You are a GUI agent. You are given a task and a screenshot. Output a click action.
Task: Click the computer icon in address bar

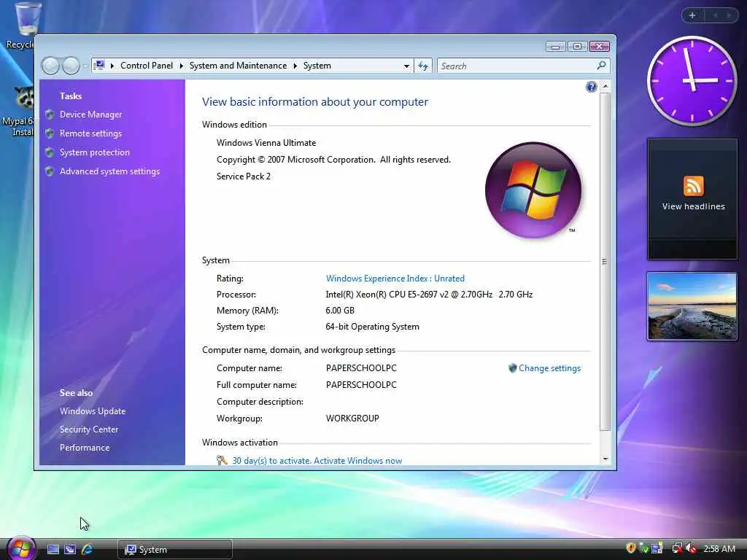coord(99,65)
